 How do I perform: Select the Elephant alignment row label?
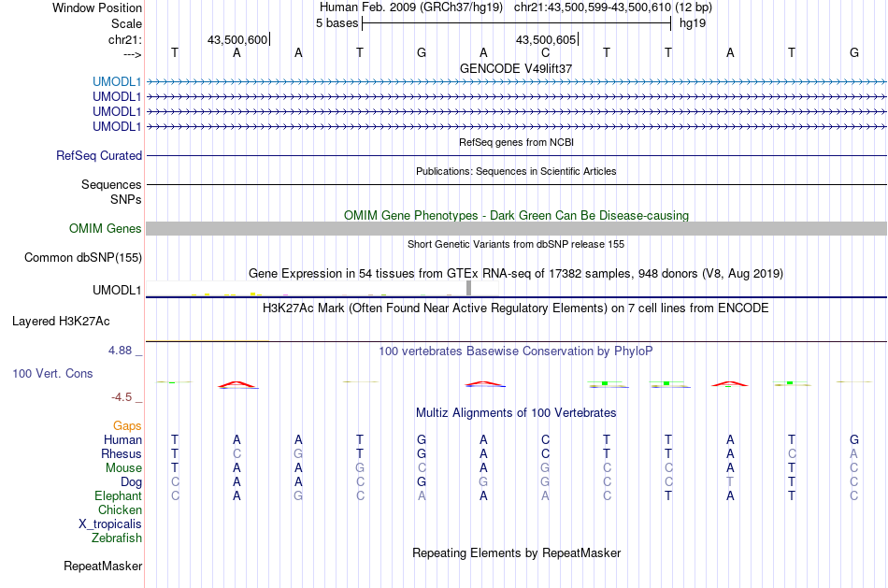[118, 496]
